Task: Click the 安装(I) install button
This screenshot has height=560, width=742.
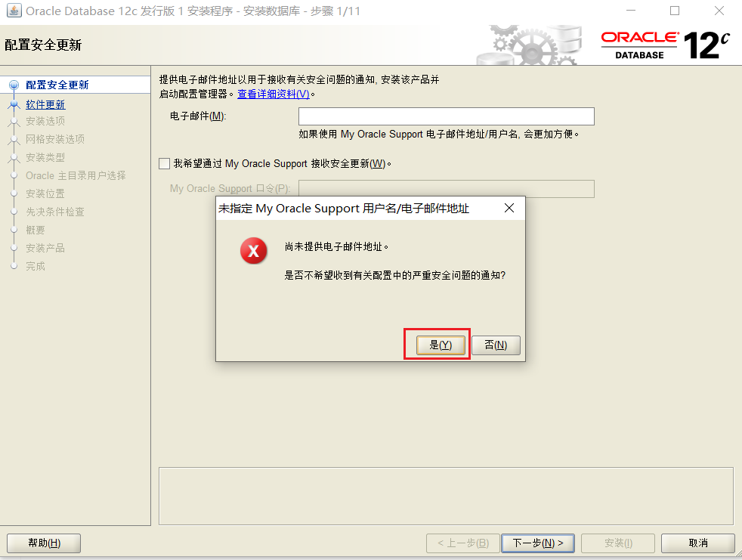Action: click(618, 543)
